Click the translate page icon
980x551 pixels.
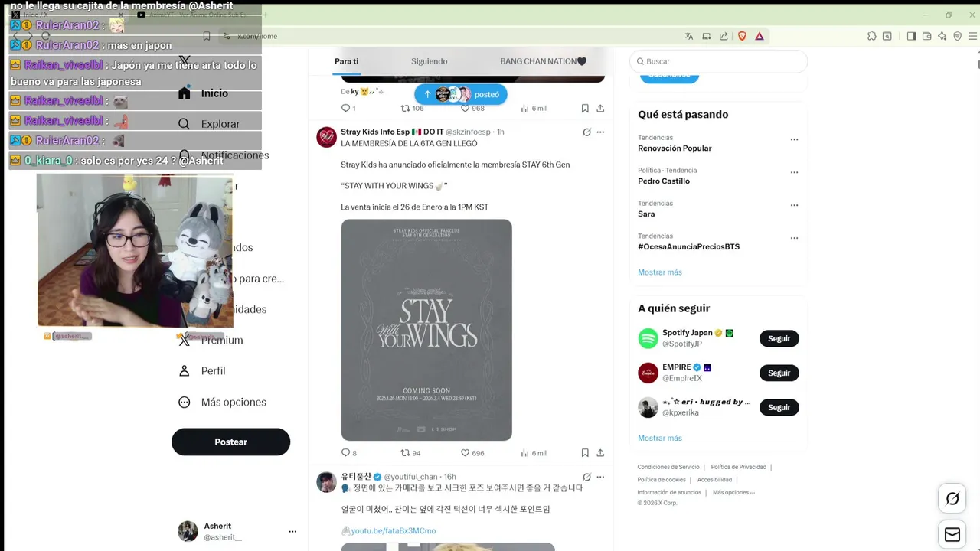tap(689, 36)
